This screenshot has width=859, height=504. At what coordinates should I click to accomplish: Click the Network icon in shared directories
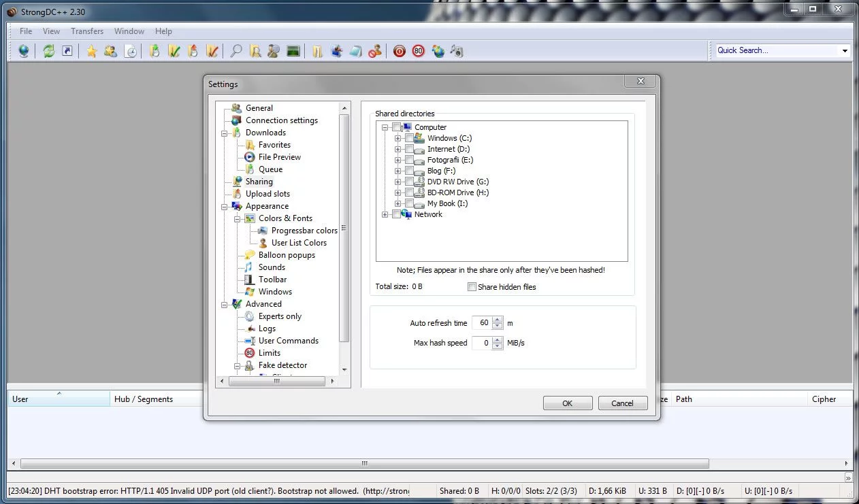406,214
